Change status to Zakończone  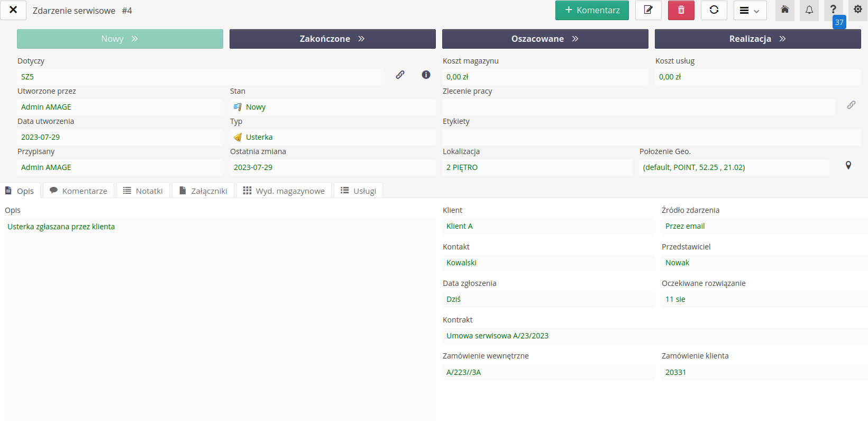coord(332,39)
